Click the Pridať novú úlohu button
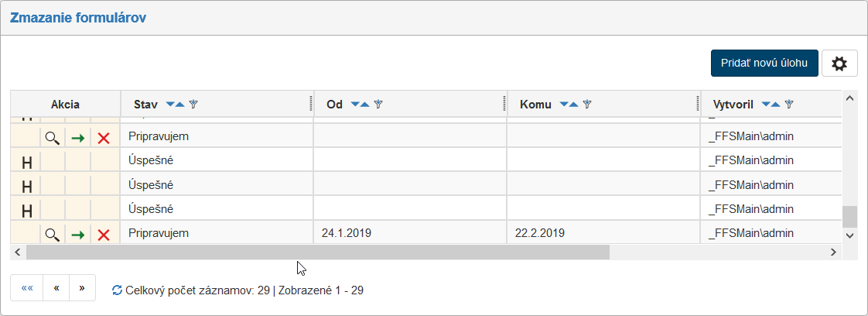Viewport: 868px width, 316px height. [764, 64]
